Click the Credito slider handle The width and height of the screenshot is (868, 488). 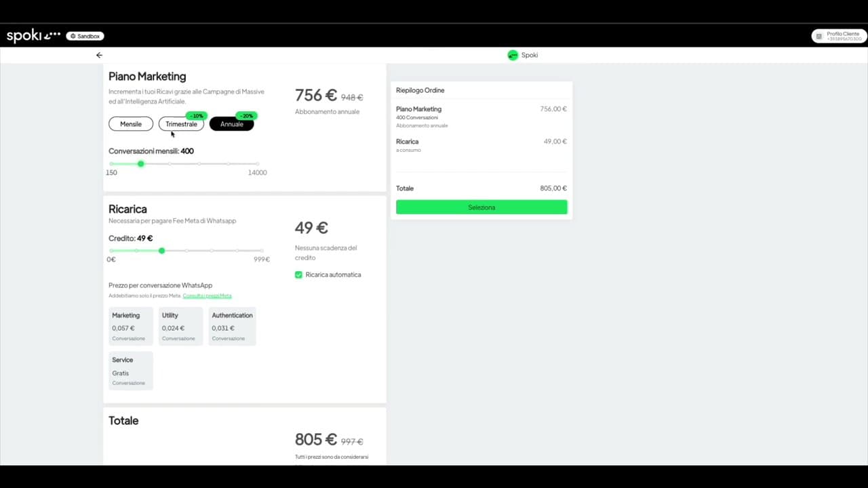[161, 251]
